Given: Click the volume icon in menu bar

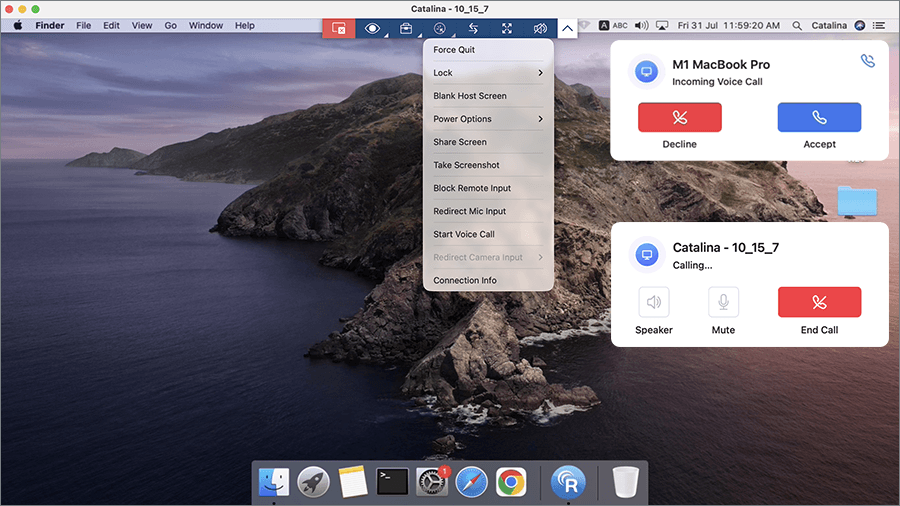Looking at the screenshot, I should point(642,25).
